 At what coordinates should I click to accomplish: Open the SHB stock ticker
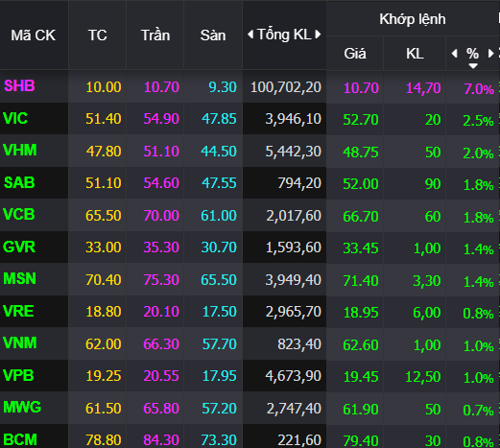point(19,86)
